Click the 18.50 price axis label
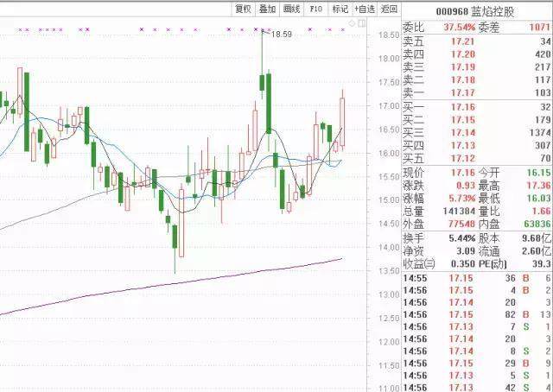 [x=389, y=35]
